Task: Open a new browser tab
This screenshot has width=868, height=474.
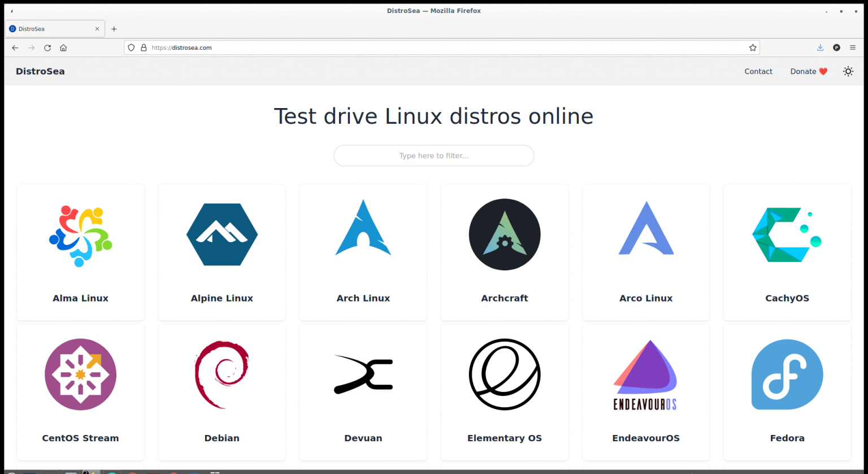Action: [x=114, y=29]
